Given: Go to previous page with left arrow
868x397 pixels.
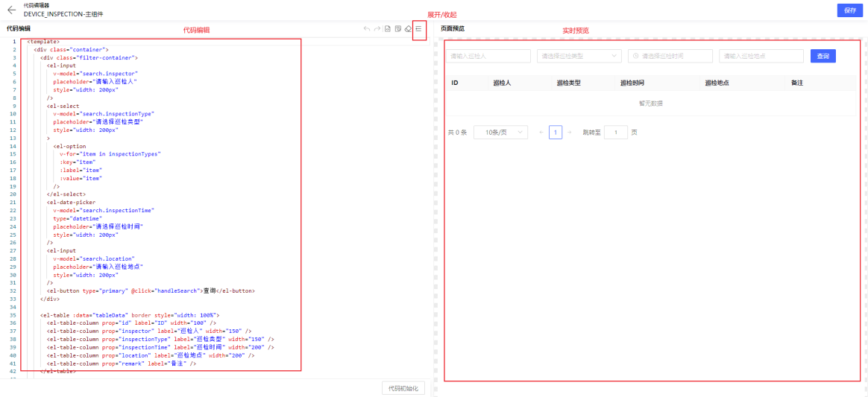Looking at the screenshot, I should coord(541,132).
